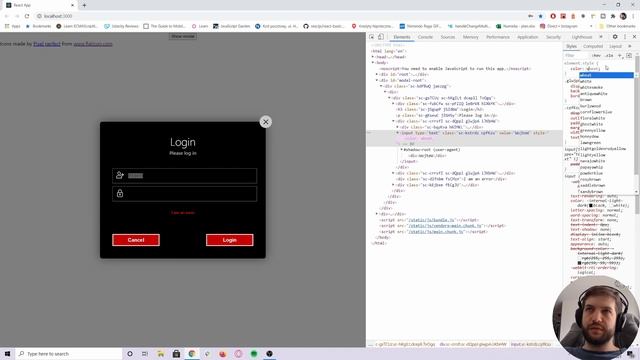Viewport: 640px width, 360px height.
Task: Expand the div id root node
Action: pyautogui.click(x=377, y=75)
